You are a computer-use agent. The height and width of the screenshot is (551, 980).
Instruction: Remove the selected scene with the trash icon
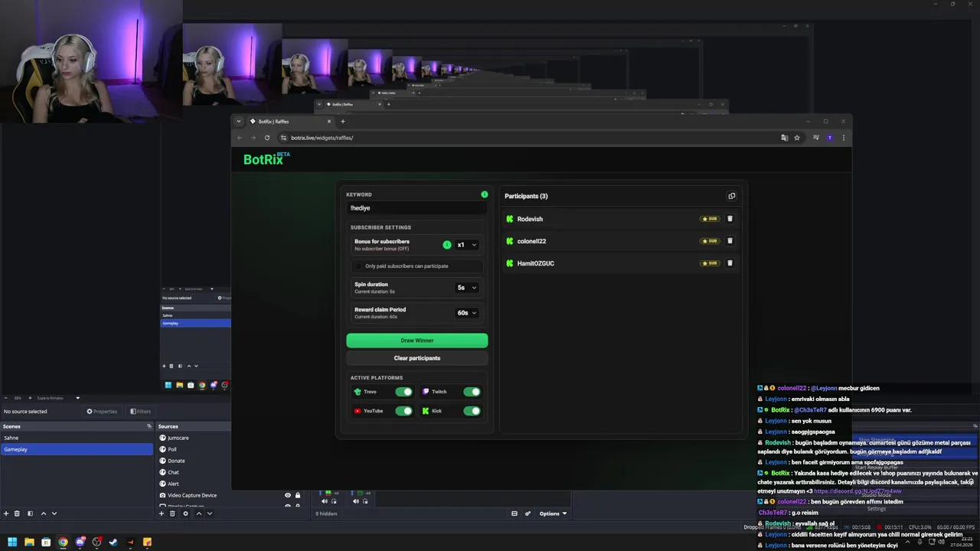click(x=18, y=514)
